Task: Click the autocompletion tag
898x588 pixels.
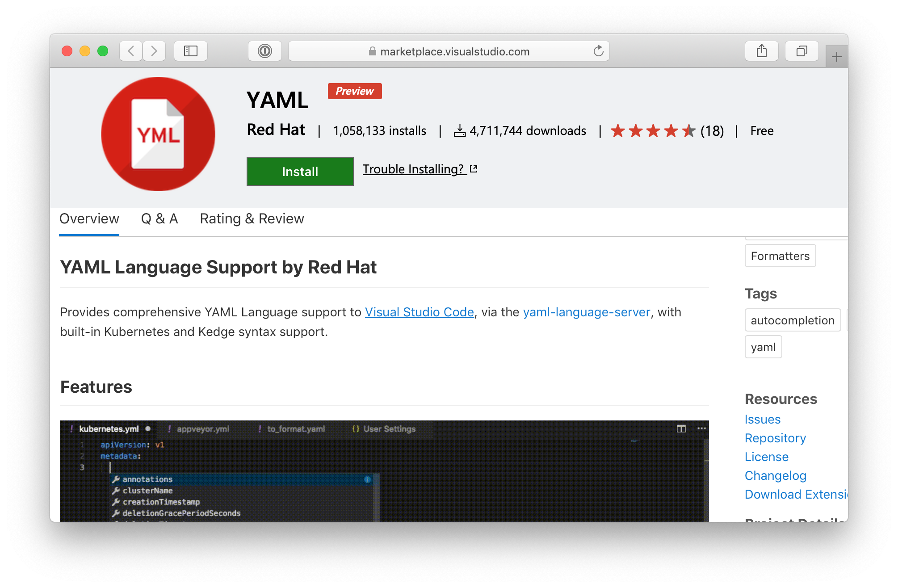Action: (792, 320)
